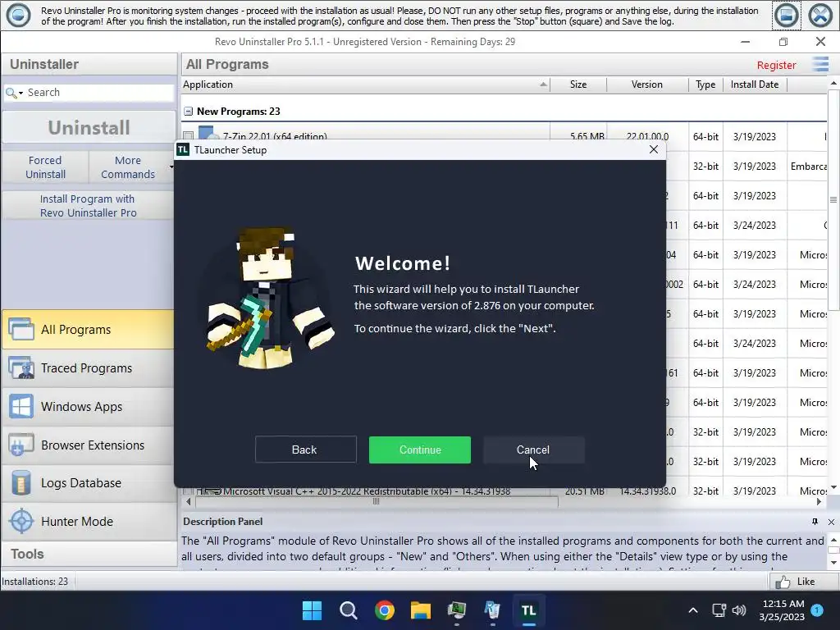840x630 pixels.
Task: Select the Microsoft Visual C++ 2015-2022 row
Action: pyautogui.click(x=504, y=491)
